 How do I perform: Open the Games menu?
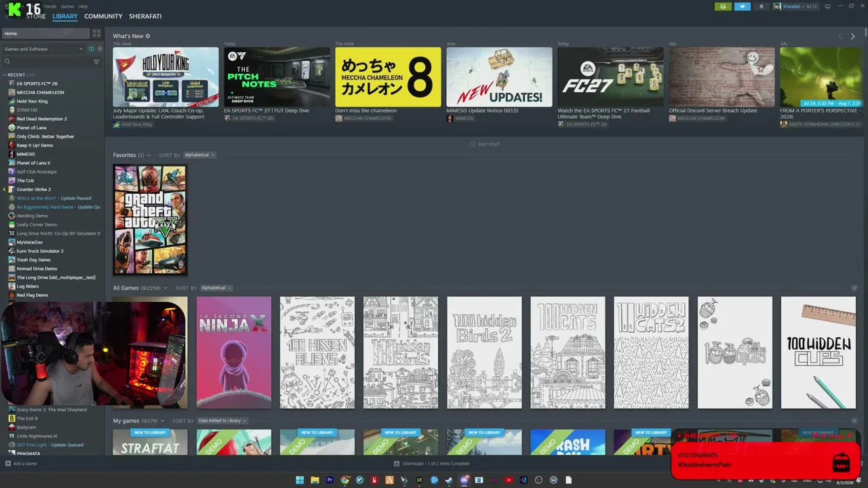coord(67,6)
